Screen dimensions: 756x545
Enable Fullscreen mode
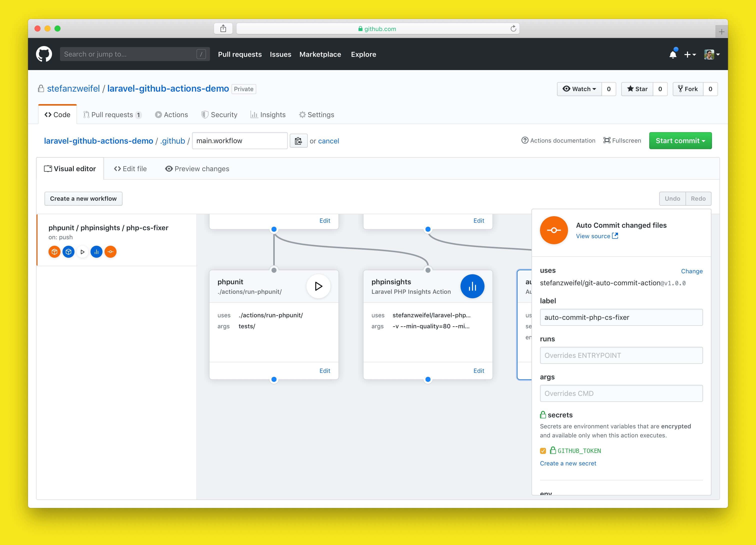click(x=622, y=140)
